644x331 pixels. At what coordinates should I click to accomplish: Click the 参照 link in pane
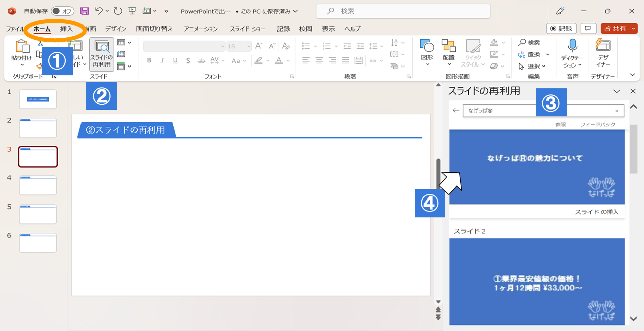pos(560,124)
